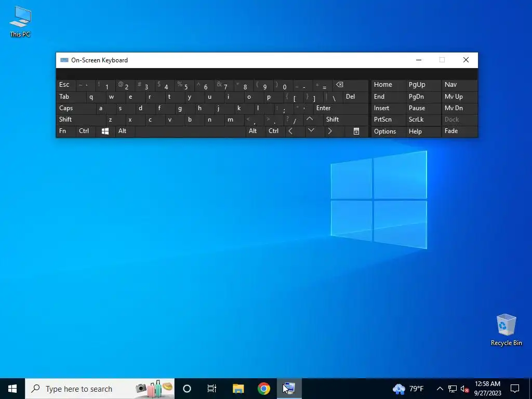
Task: Click the backslash key
Action: tap(333, 97)
